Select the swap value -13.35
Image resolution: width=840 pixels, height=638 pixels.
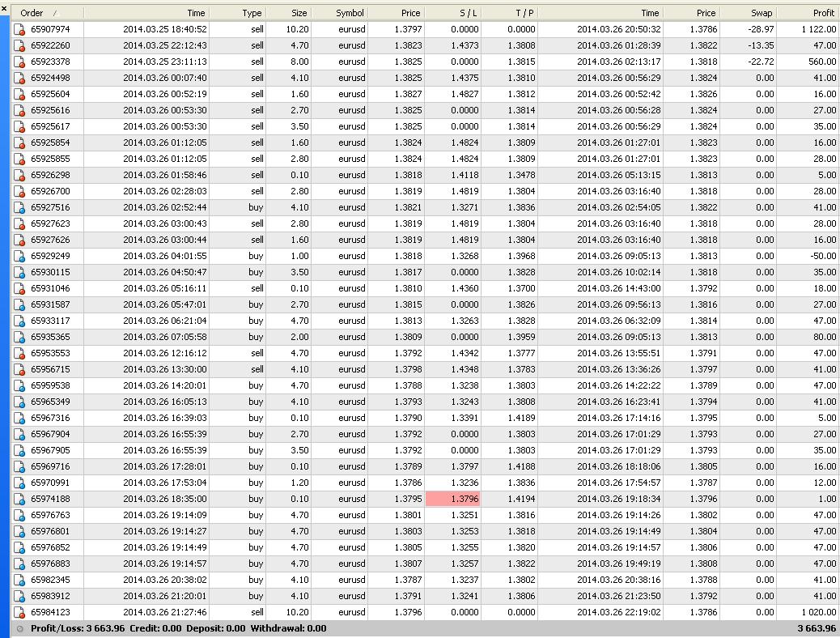click(761, 45)
